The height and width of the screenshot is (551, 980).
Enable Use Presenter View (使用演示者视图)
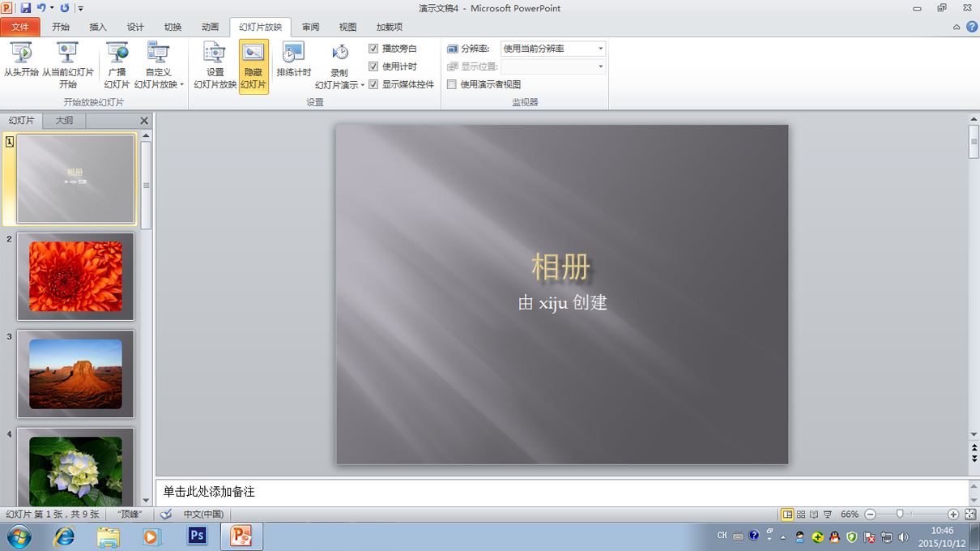pos(452,84)
